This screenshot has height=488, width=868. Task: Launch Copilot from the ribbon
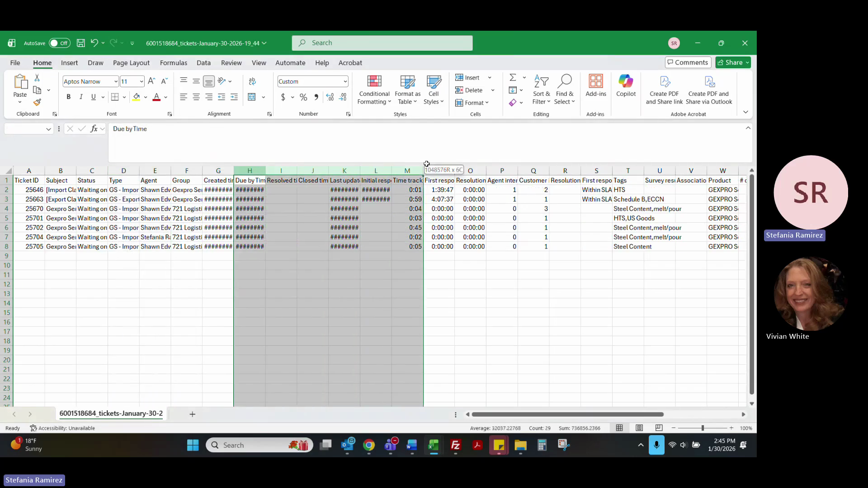point(626,86)
